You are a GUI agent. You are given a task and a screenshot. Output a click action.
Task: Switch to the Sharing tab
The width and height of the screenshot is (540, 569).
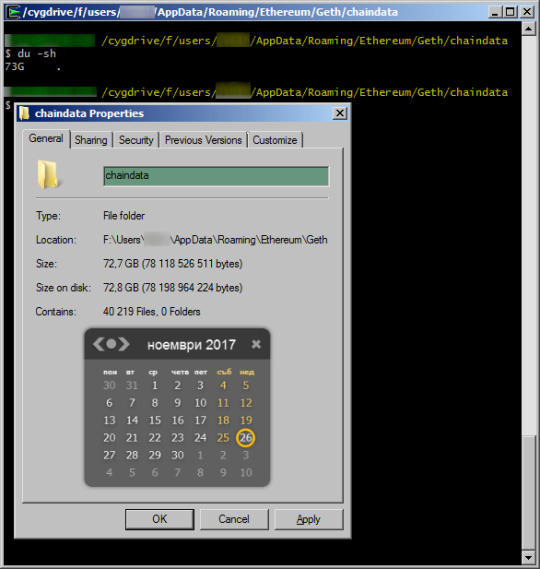(91, 140)
